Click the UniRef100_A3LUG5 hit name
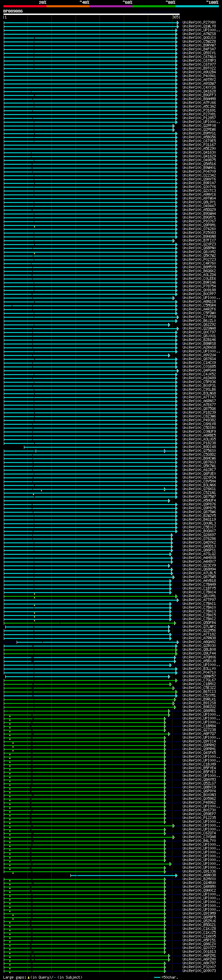Image resolution: width=222 pixels, height=980 pixels. click(x=199, y=439)
